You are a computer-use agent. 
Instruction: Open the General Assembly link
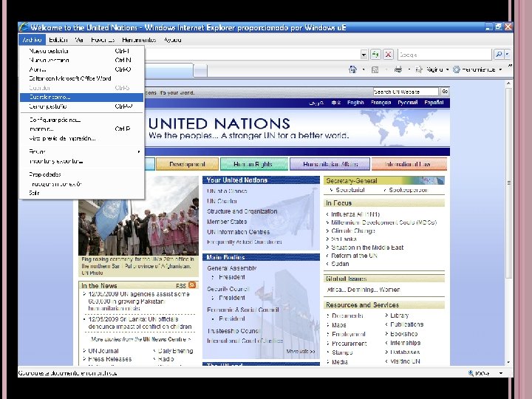[232, 268]
